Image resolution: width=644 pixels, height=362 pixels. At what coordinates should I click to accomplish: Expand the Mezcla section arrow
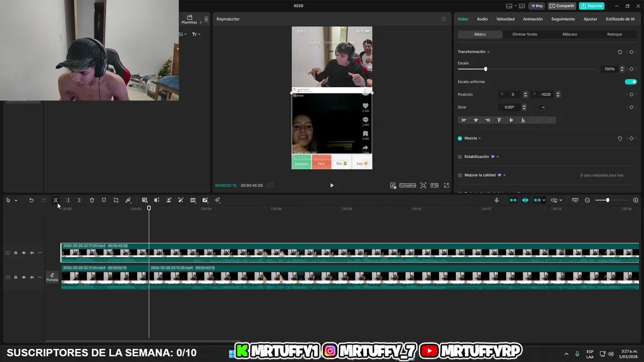tap(479, 138)
